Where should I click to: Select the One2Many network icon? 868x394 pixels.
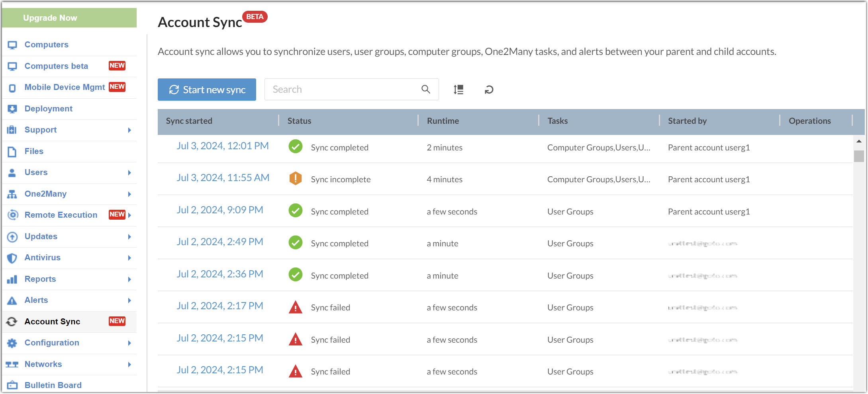tap(12, 194)
